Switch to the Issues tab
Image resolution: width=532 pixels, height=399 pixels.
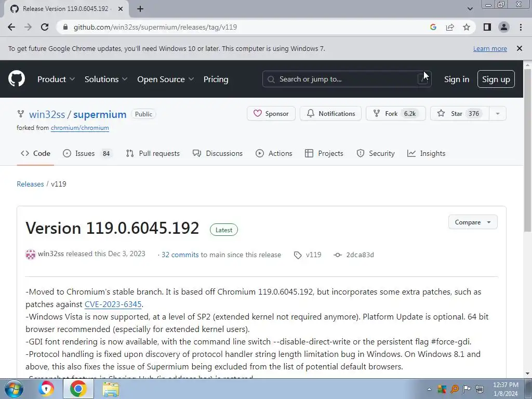(87, 153)
